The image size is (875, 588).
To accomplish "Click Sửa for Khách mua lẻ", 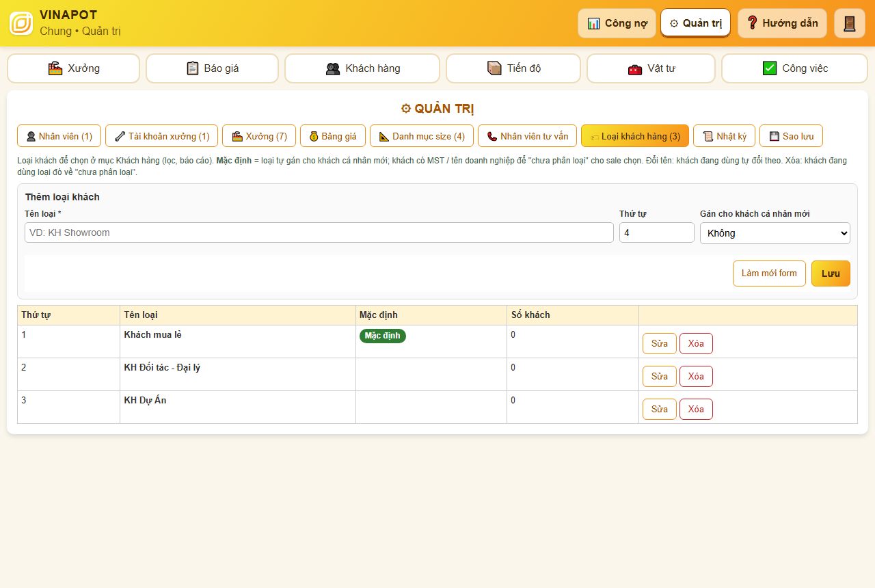I will (x=660, y=343).
